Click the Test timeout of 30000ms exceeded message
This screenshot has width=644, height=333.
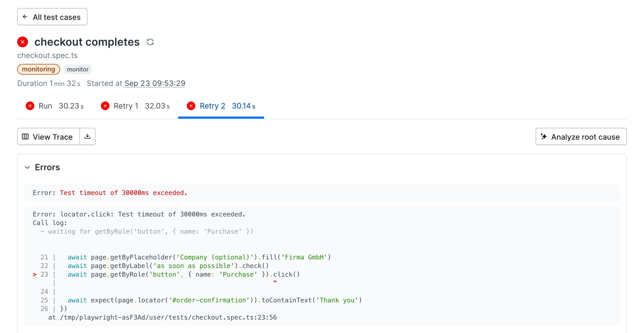tap(123, 193)
